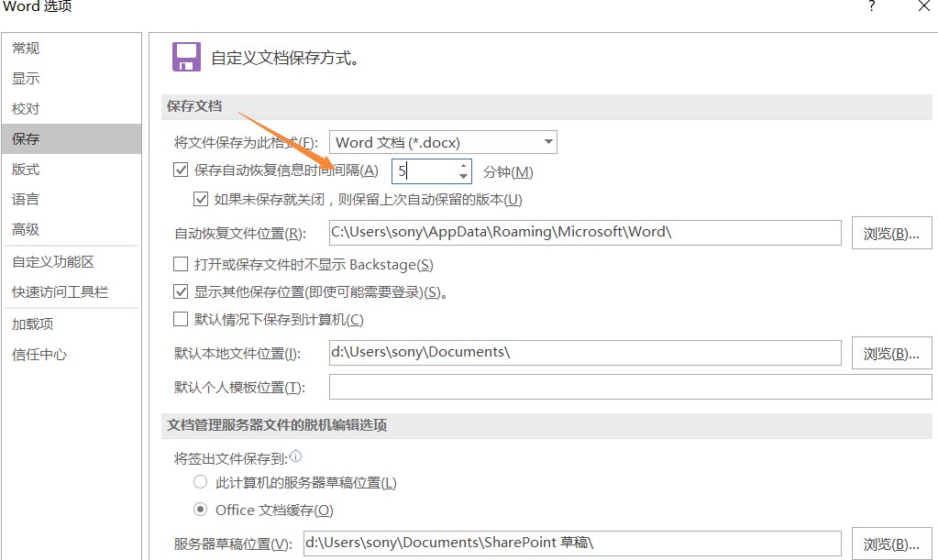
Task: Click 浏览 for 自动恢复文件位置
Action: coord(891,233)
